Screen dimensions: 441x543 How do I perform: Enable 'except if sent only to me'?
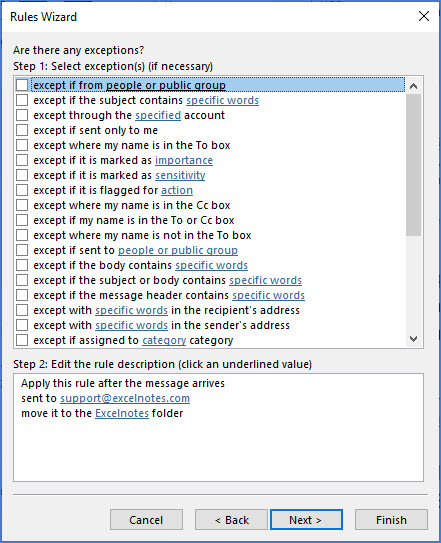click(x=22, y=130)
